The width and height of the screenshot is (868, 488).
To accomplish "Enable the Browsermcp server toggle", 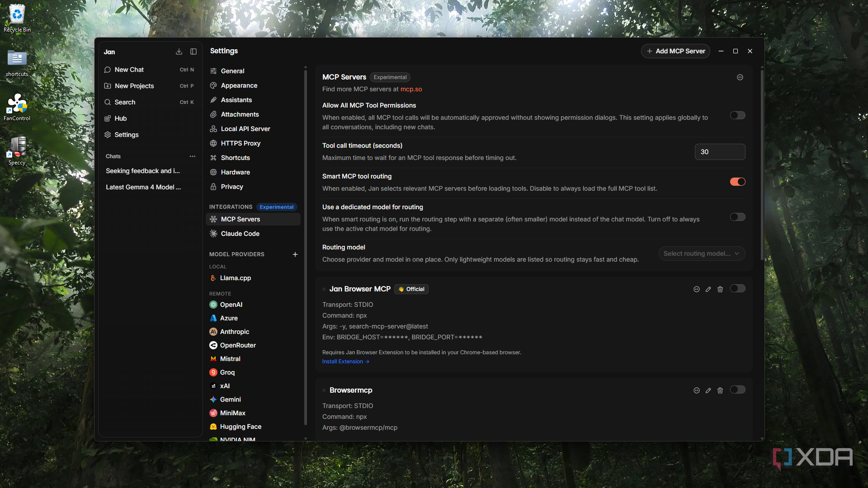I will [737, 389].
